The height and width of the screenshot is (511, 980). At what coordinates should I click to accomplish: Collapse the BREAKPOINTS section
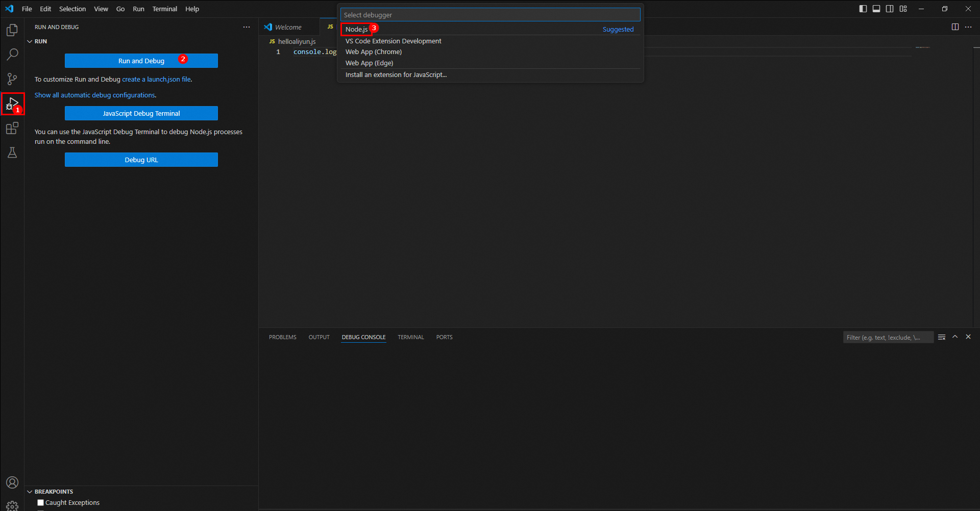click(x=30, y=492)
